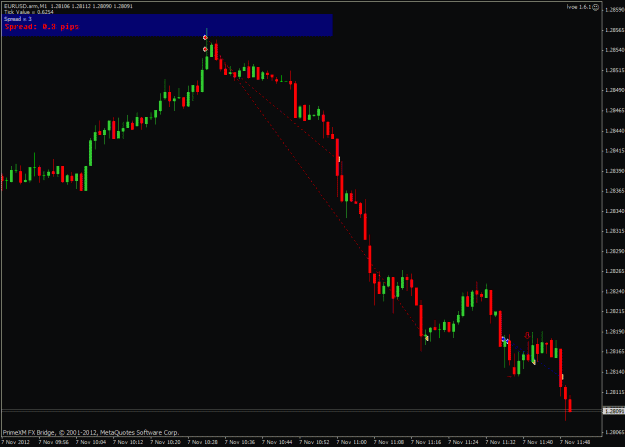Click the 1.28465 price axis label
The image size is (625, 447).
click(614, 110)
